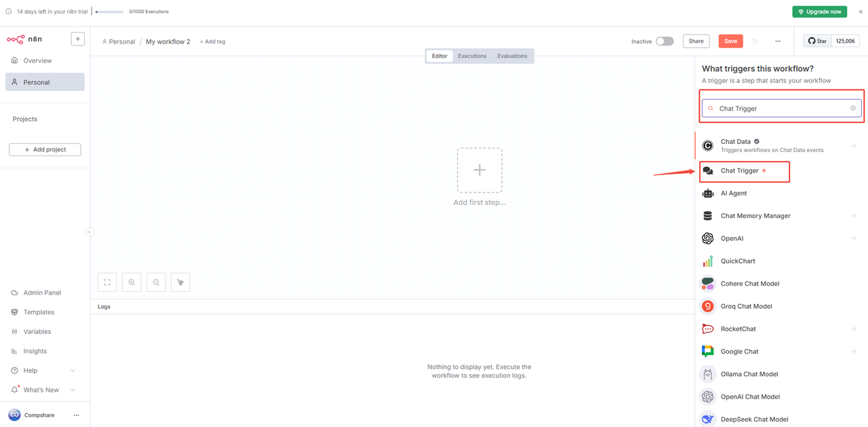Click the Compshare user avatar

click(x=14, y=415)
